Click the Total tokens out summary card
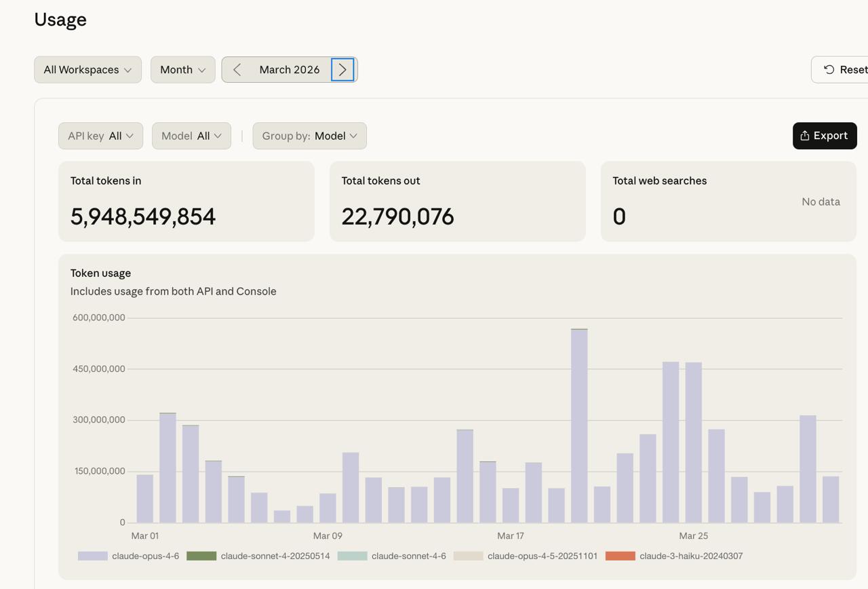 (457, 201)
